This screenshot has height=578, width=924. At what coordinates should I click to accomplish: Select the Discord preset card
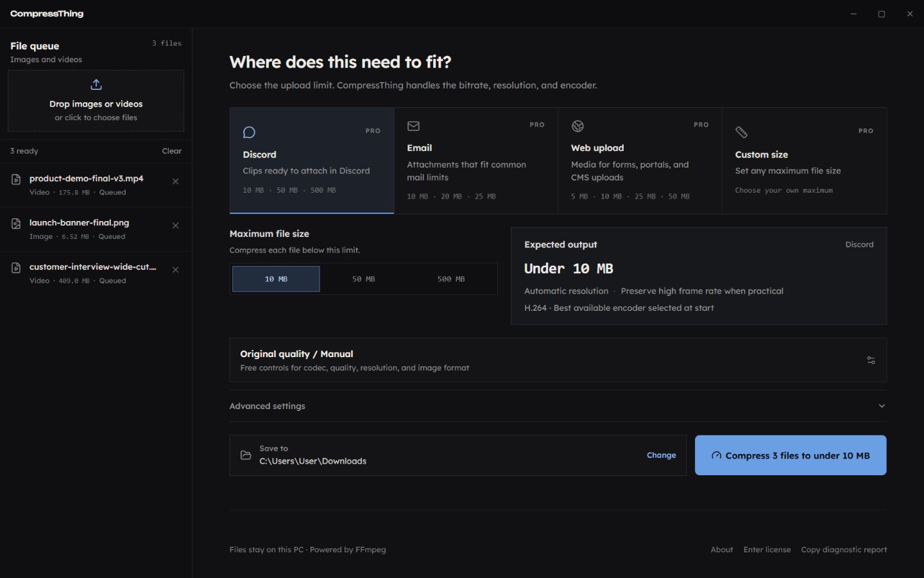click(x=312, y=161)
